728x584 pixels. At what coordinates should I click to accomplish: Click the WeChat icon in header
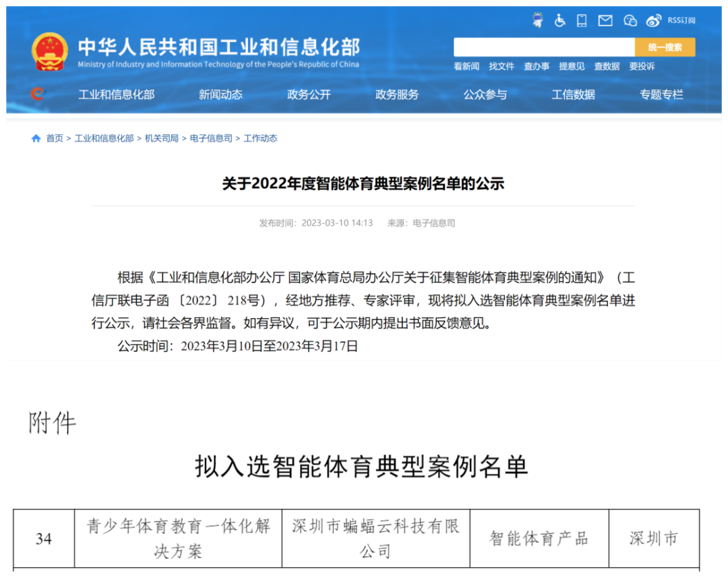coord(630,20)
